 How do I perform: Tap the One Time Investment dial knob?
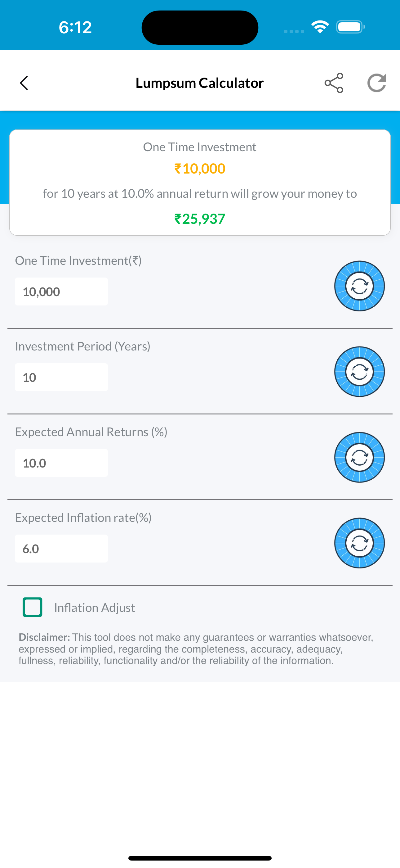[360, 286]
